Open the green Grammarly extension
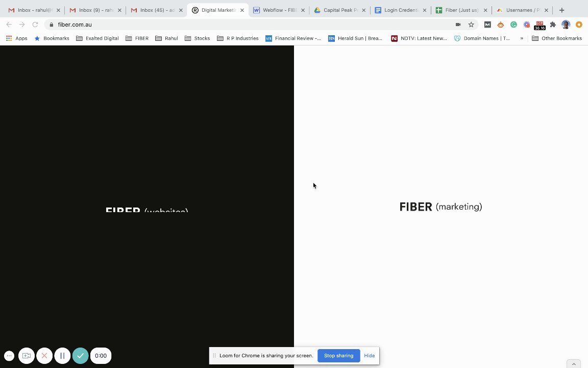The height and width of the screenshot is (368, 588). click(x=514, y=25)
